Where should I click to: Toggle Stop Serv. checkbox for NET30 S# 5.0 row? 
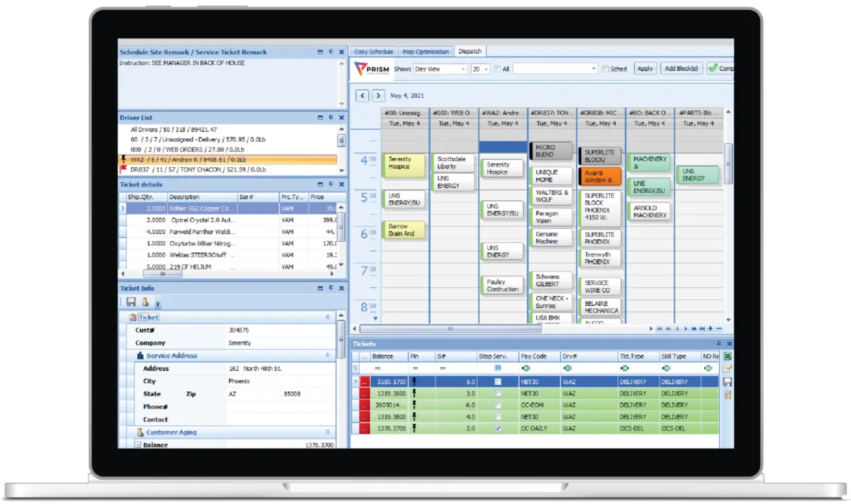(x=498, y=381)
